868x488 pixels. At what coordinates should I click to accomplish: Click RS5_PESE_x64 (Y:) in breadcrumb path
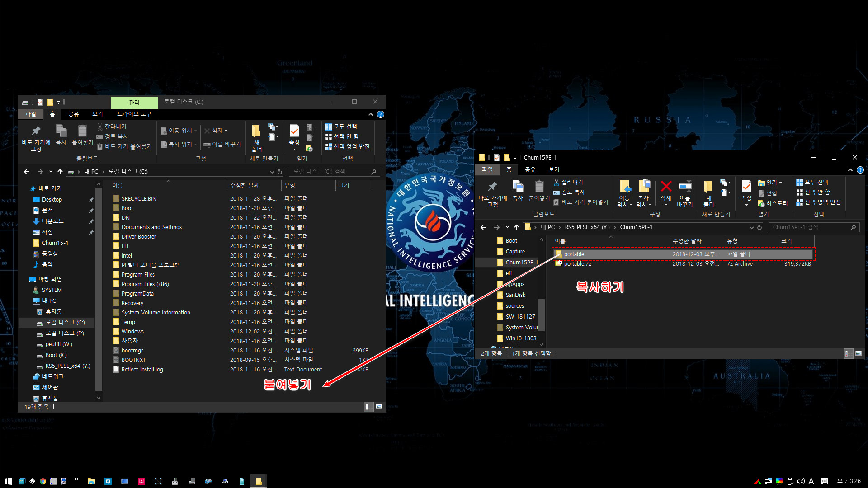tap(587, 227)
